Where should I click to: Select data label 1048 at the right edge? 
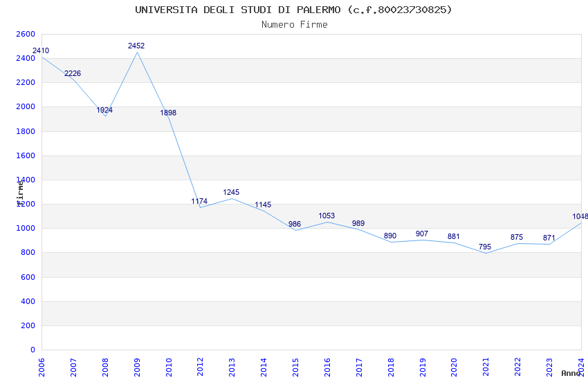click(580, 217)
